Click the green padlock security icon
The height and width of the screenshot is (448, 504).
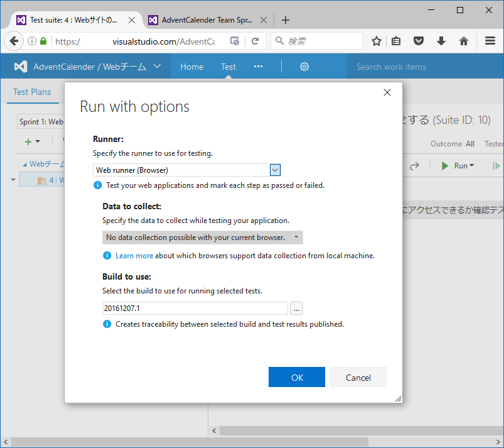click(x=43, y=41)
